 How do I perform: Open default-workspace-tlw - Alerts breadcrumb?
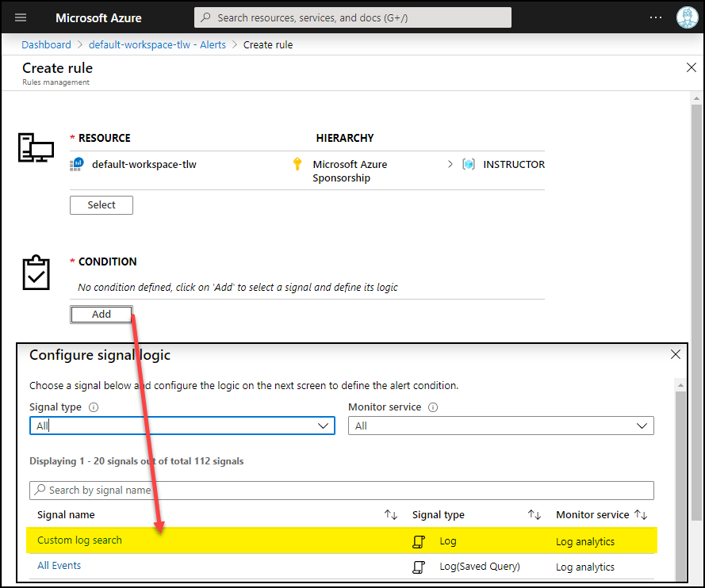tap(157, 45)
